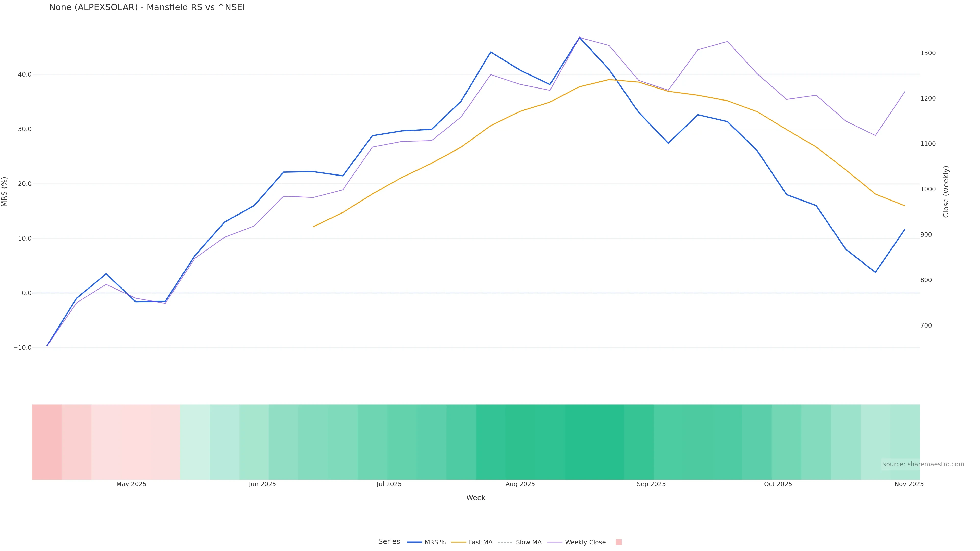Click the Series legend title
This screenshot has width=980, height=551.
[x=389, y=542]
